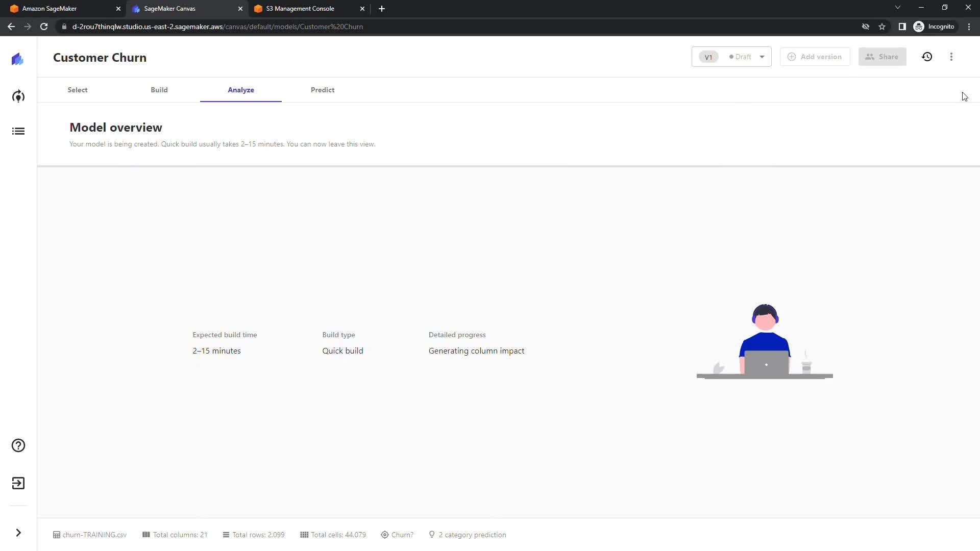This screenshot has height=551, width=980.
Task: Open version history clock icon
Action: pyautogui.click(x=927, y=57)
